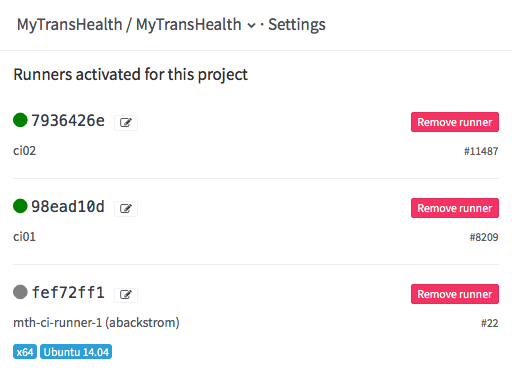The height and width of the screenshot is (372, 512).
Task: Remove the mth-ci-runner-1 runner
Action: (x=455, y=294)
